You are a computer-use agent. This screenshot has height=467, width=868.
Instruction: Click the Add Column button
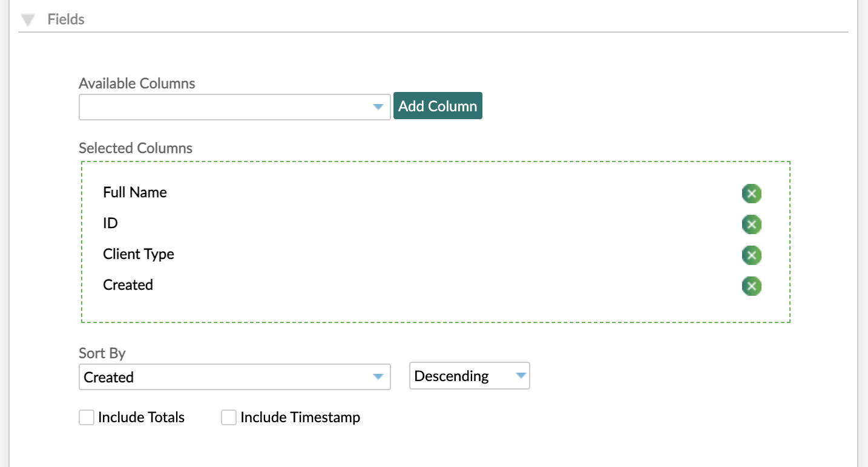(x=437, y=105)
